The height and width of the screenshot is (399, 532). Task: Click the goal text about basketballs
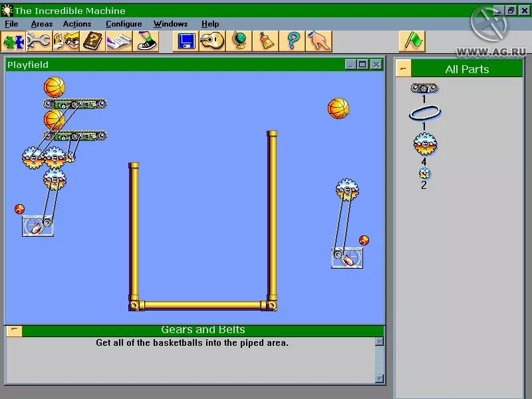(192, 342)
